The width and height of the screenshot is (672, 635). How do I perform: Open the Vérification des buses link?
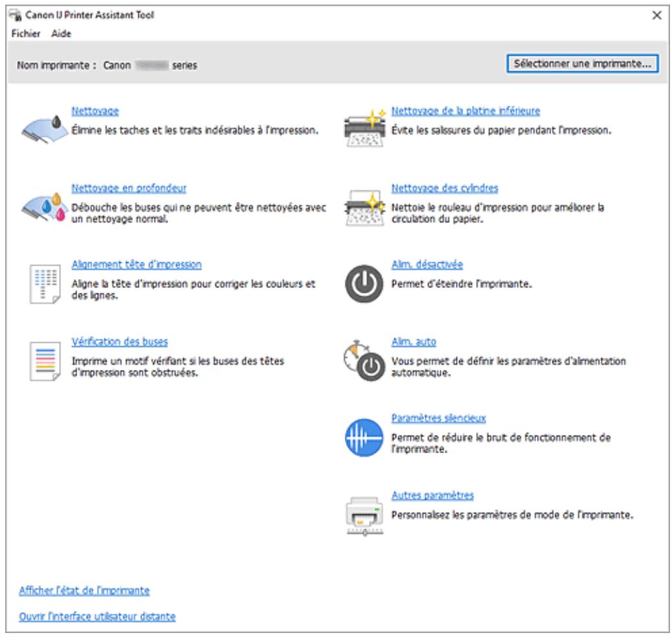click(x=119, y=342)
